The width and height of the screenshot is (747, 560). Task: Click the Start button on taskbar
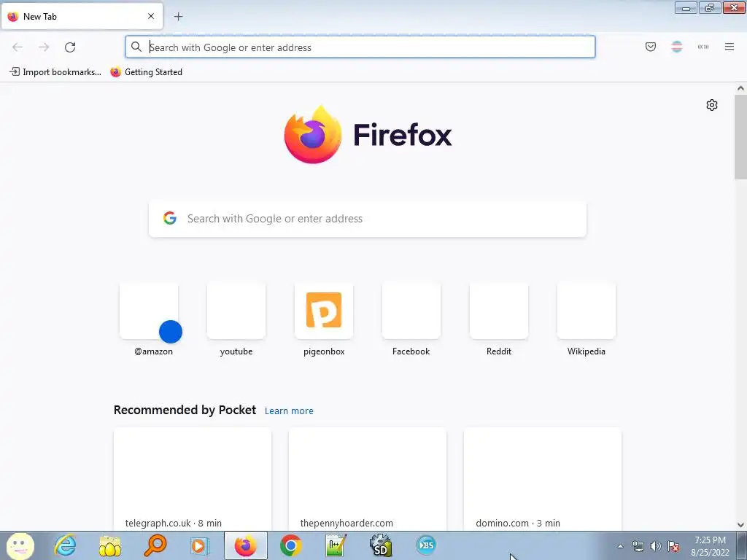click(x=20, y=545)
